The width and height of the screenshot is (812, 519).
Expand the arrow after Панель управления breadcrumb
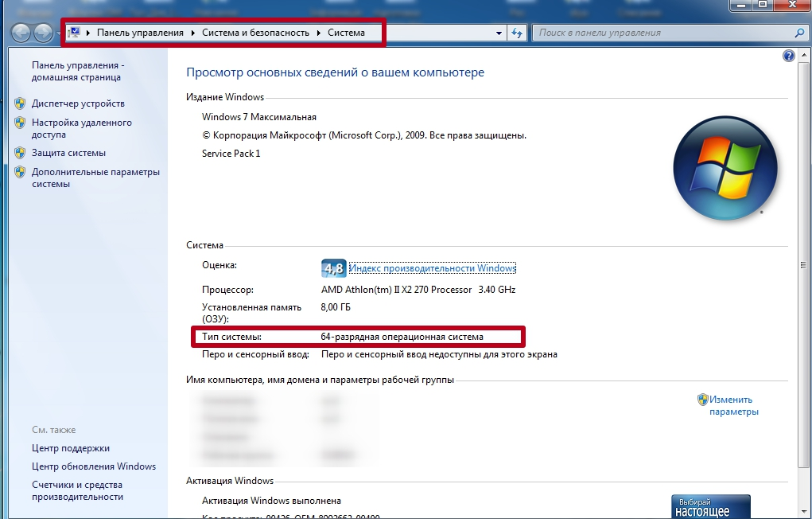(192, 33)
